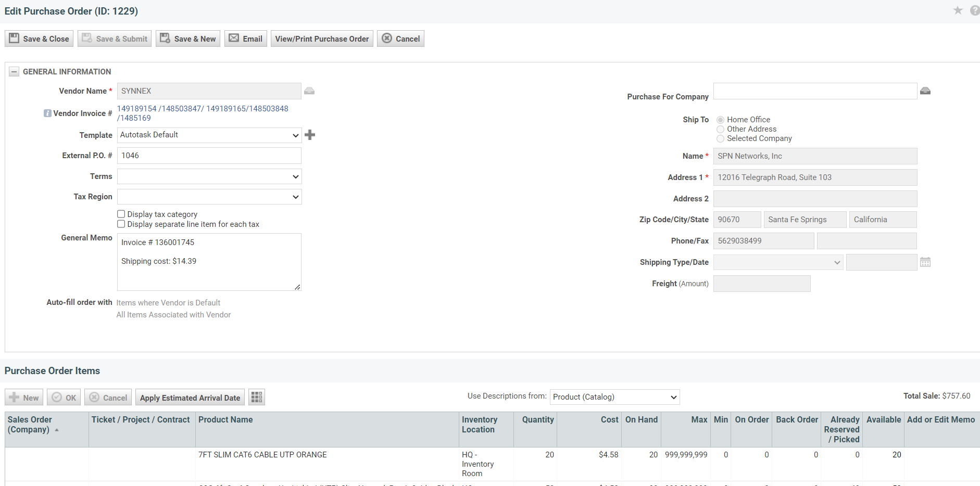Open the Tax Region dropdown
Viewport: 980px width, 486px height.
[209, 197]
